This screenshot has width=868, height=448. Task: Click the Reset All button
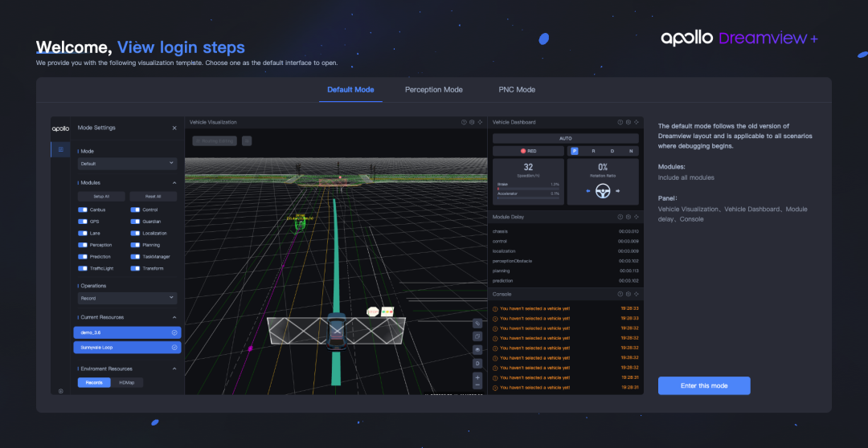[x=154, y=197]
